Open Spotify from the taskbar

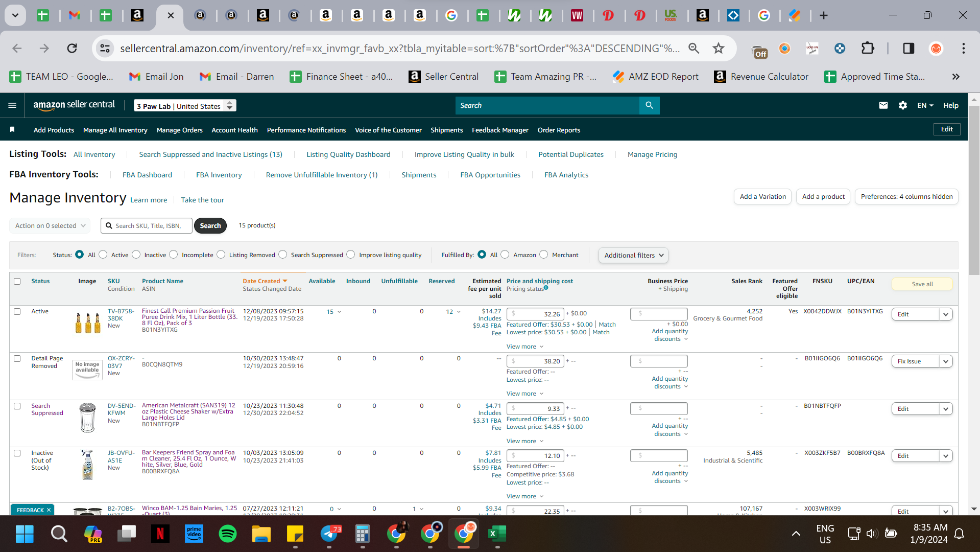(x=227, y=534)
